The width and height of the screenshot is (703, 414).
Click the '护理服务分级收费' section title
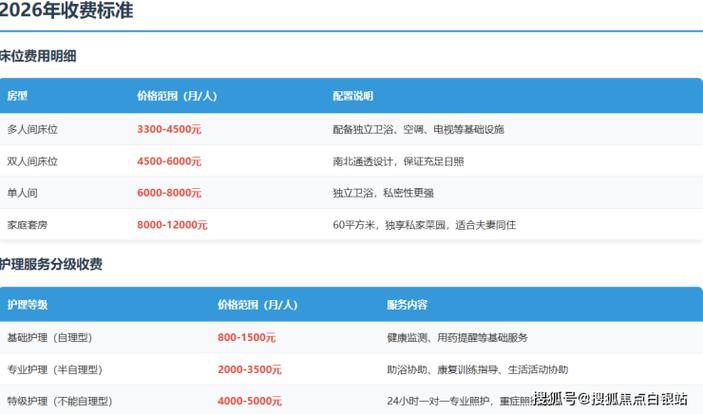coord(51,264)
